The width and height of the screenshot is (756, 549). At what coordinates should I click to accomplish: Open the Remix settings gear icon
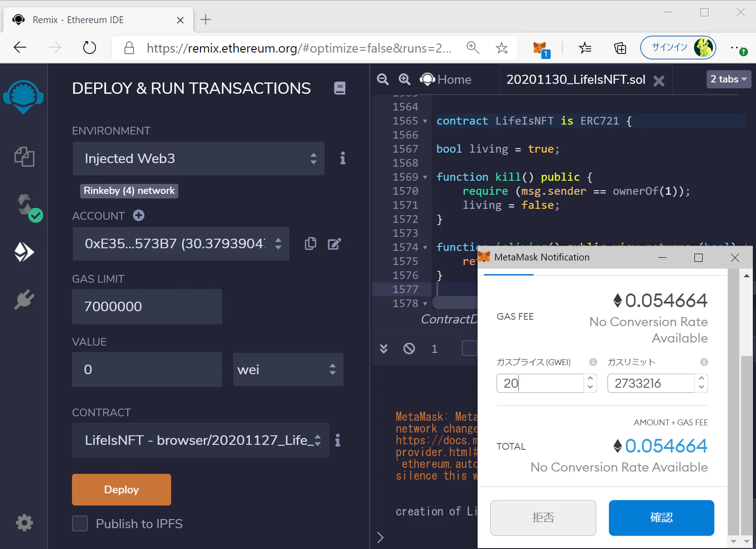point(24,523)
